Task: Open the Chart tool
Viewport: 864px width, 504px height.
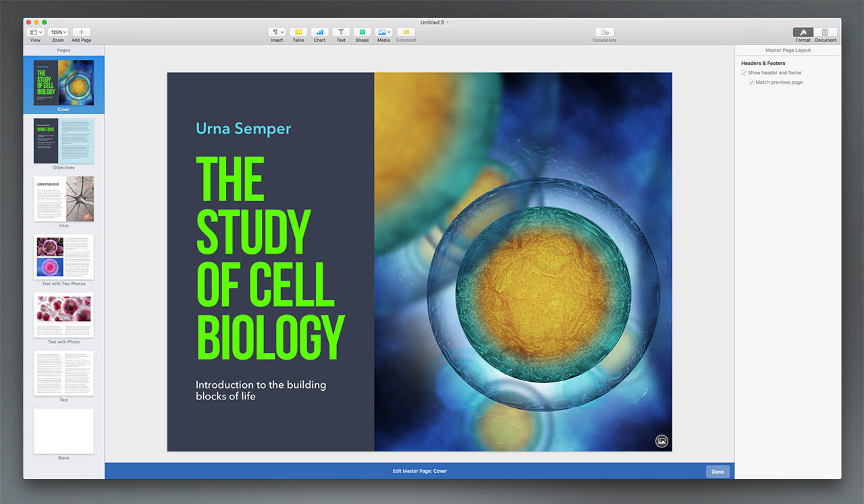Action: coord(319,32)
